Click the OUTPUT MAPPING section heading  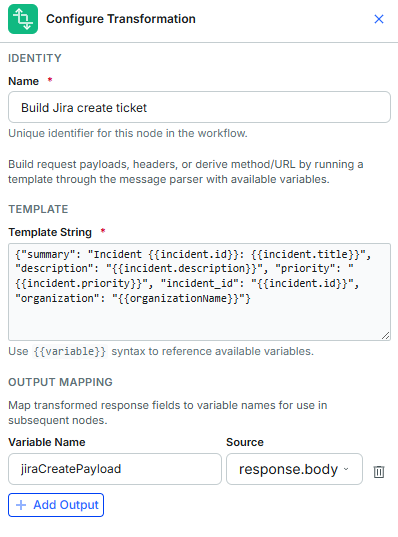coord(60,382)
